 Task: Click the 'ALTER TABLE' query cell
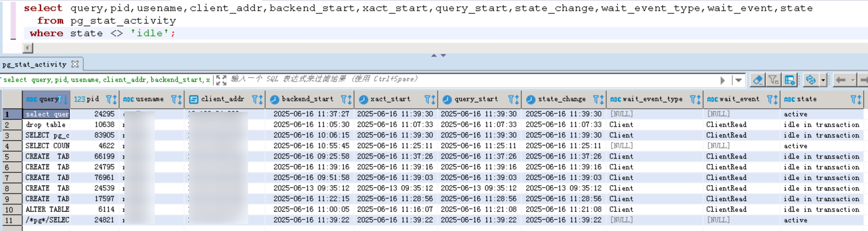[x=46, y=209]
